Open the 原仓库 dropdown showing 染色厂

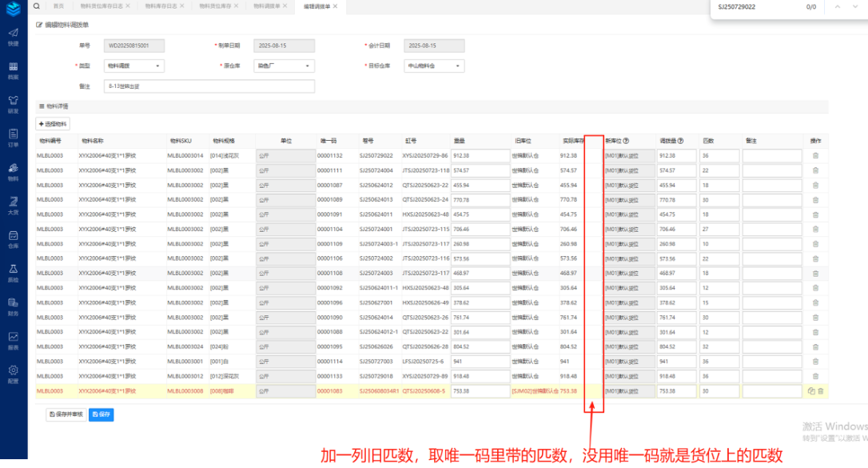pos(284,66)
